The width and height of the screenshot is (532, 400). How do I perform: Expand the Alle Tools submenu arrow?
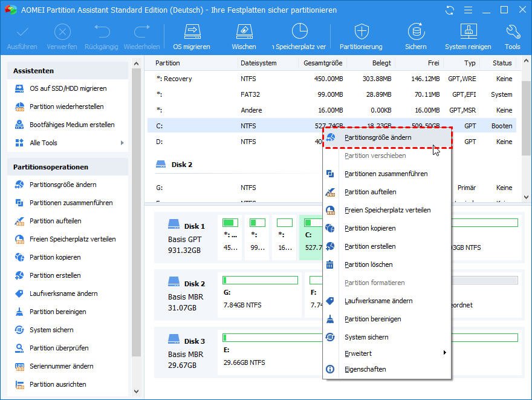tap(122, 143)
